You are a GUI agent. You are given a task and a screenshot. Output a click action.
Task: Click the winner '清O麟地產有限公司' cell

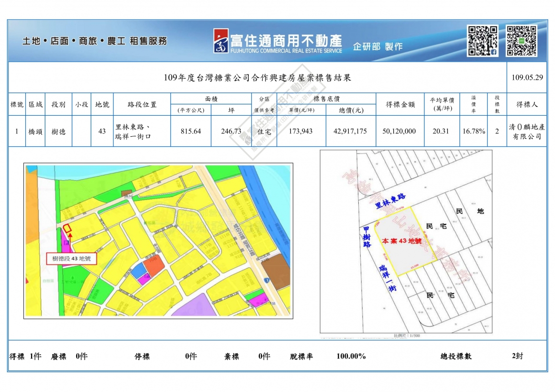pyautogui.click(x=527, y=131)
